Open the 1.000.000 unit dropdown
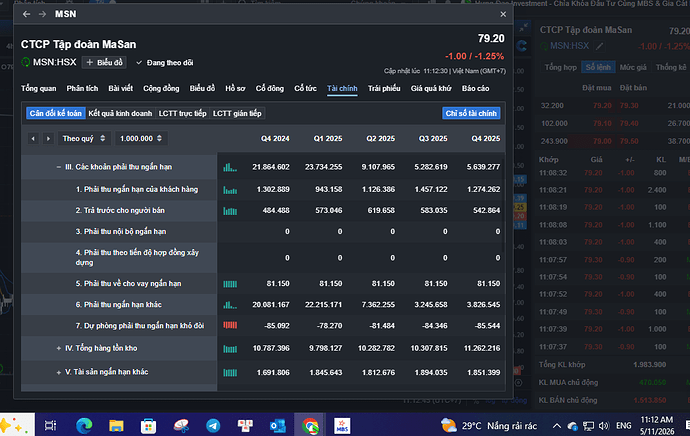The width and height of the screenshot is (690, 436). 141,139
